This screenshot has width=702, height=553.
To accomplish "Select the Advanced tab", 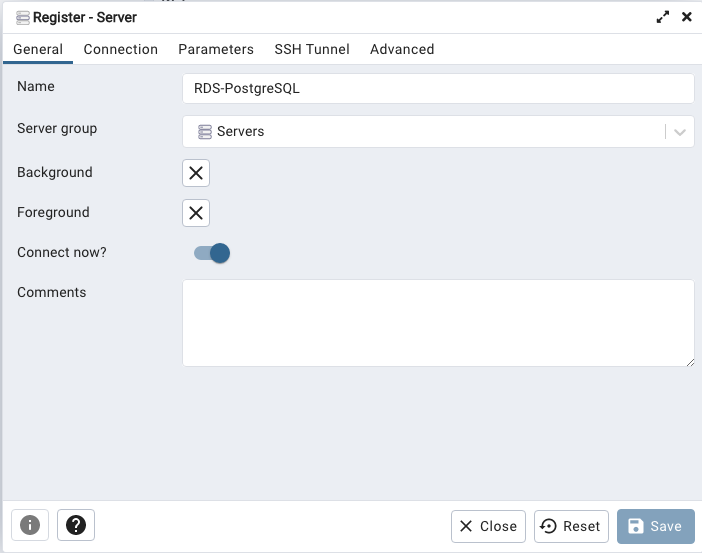I will click(402, 49).
